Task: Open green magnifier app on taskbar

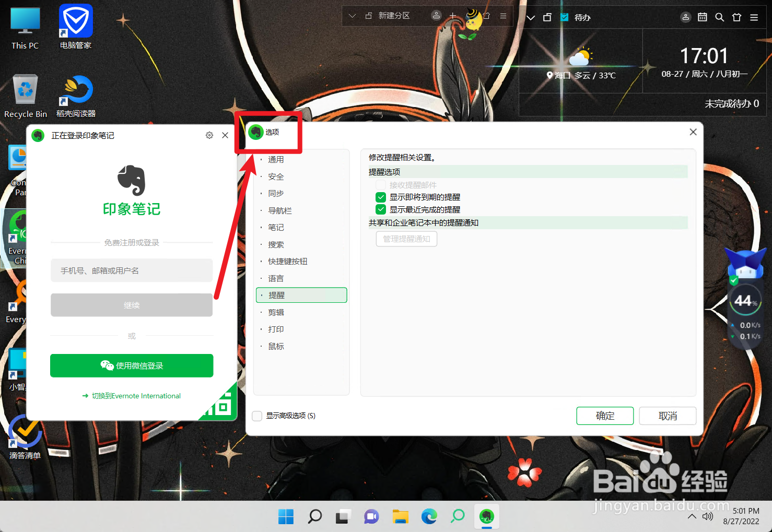Action: [458, 516]
